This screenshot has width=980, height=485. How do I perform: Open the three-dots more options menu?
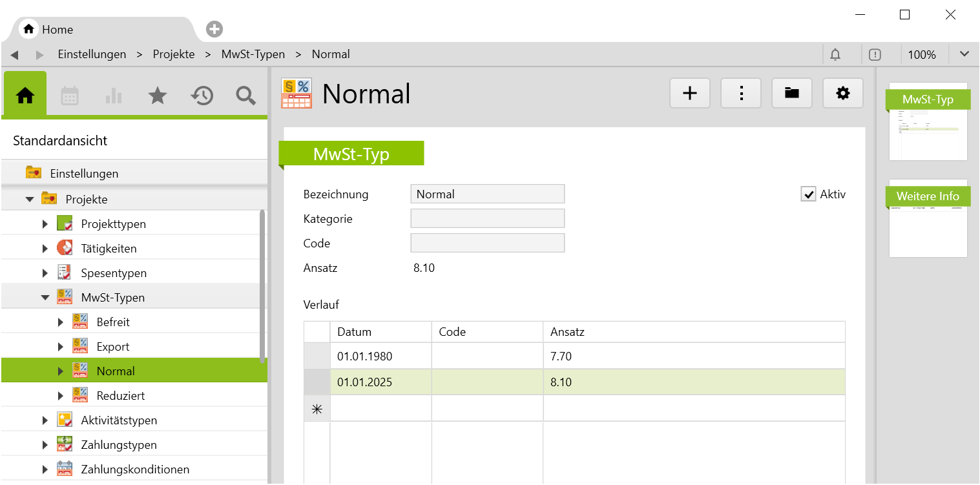[741, 94]
